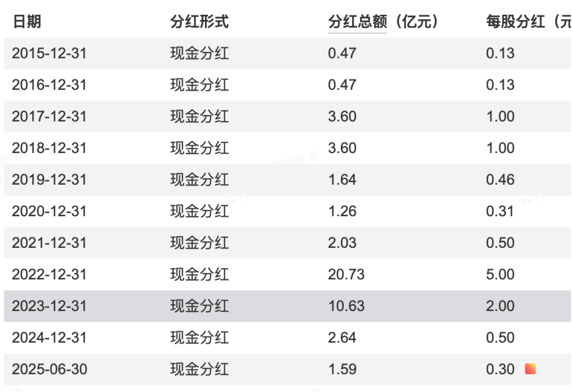Select the 2019-12-31 date cell
The image size is (572, 392).
49,179
